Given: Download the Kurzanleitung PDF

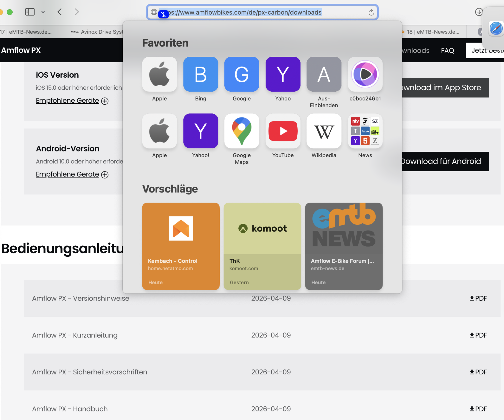Looking at the screenshot, I should 478,335.
